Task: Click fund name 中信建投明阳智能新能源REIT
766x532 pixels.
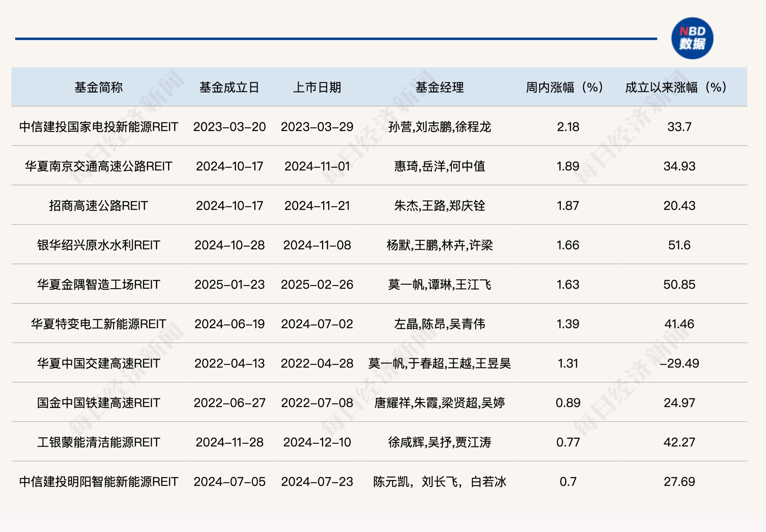Action: click(x=99, y=482)
